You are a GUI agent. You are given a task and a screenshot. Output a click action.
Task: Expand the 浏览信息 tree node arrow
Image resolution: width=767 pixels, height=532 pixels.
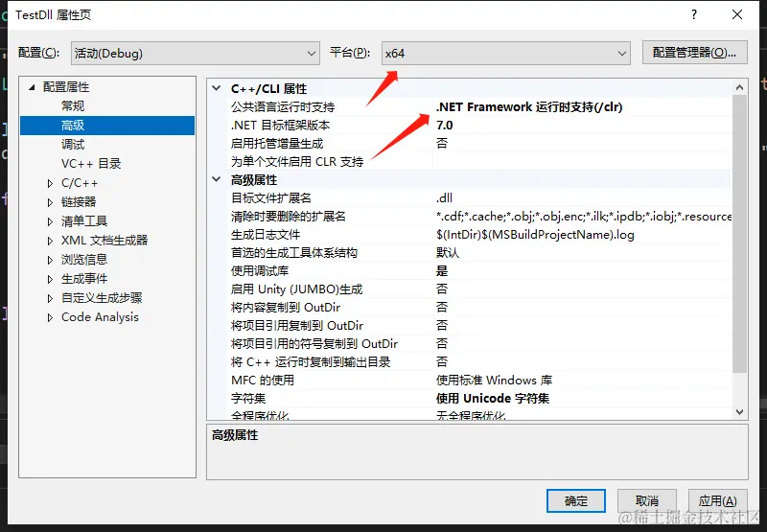[x=50, y=260]
